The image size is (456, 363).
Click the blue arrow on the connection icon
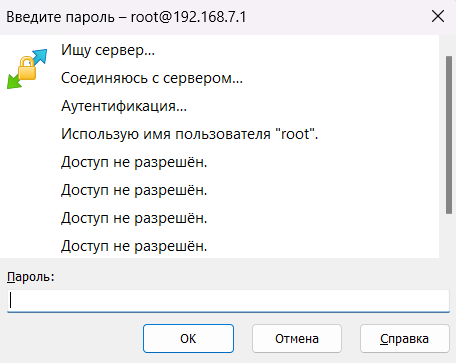(x=39, y=57)
